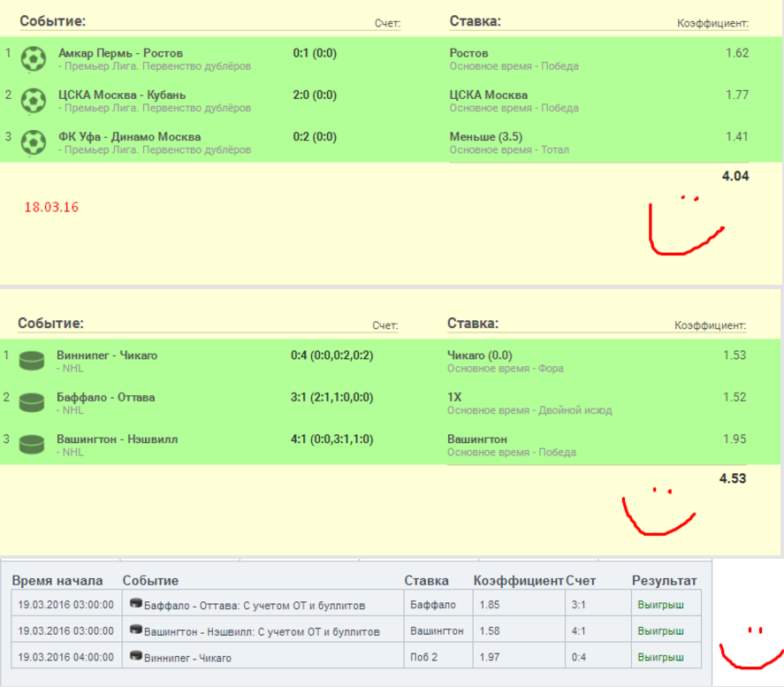
Task: Click the 'Основное время - Двойной исход' label
Action: point(529,410)
